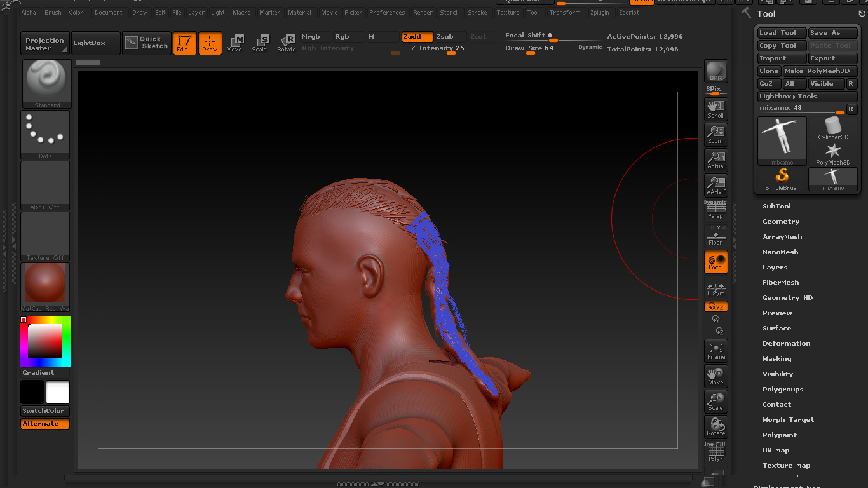Image resolution: width=868 pixels, height=488 pixels.
Task: Disable the Local transformations button
Action: [x=715, y=261]
